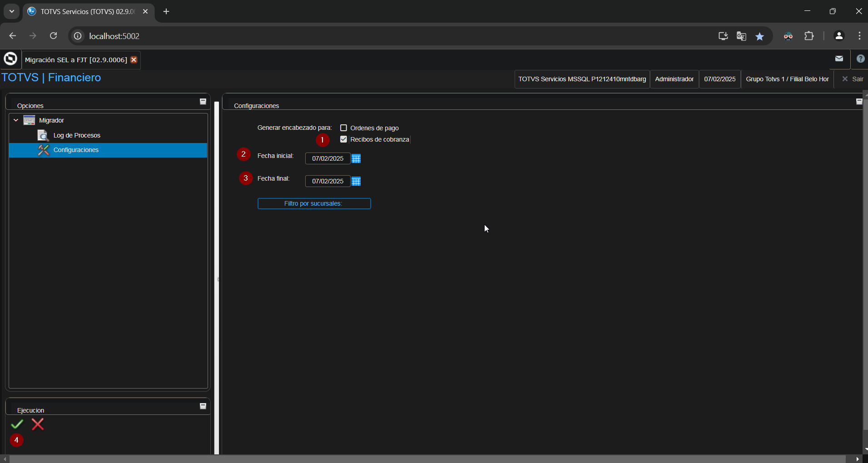Screen dimensions: 868x463
Task: Open the tab search dropdown arrow
Action: [12, 11]
